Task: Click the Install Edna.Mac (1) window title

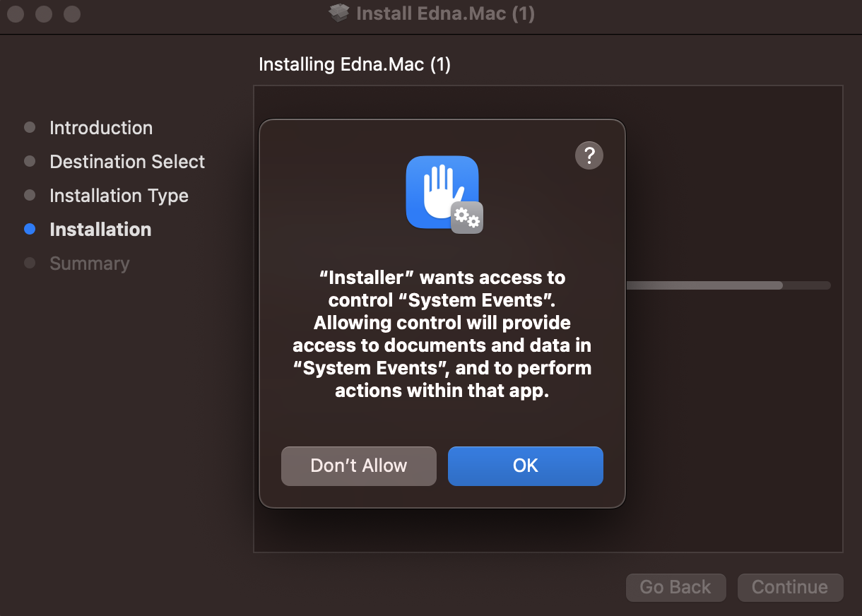Action: click(445, 13)
